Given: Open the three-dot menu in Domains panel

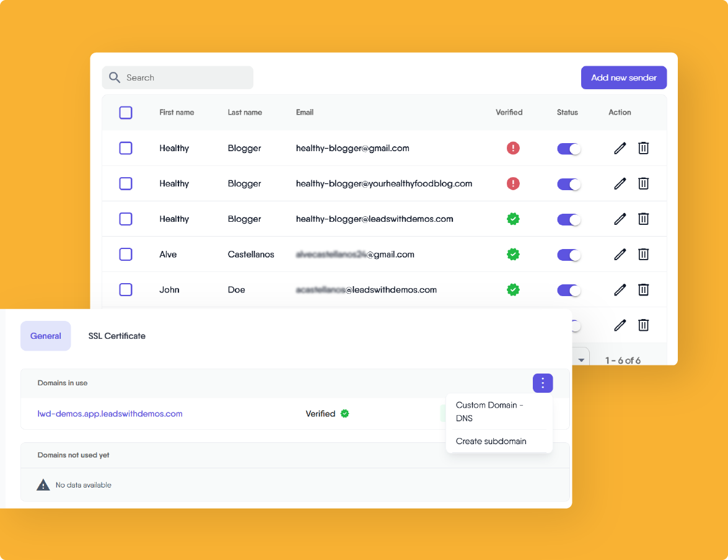Looking at the screenshot, I should pyautogui.click(x=543, y=383).
